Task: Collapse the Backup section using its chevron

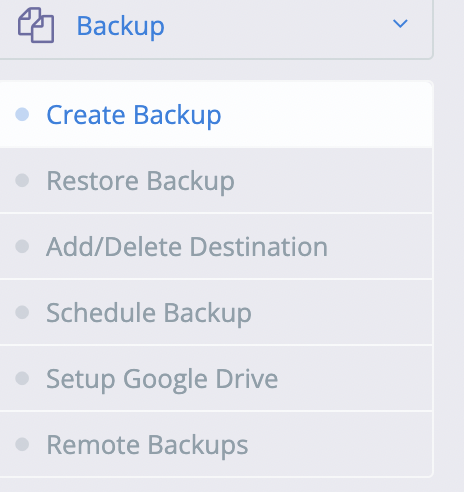Action: (400, 24)
